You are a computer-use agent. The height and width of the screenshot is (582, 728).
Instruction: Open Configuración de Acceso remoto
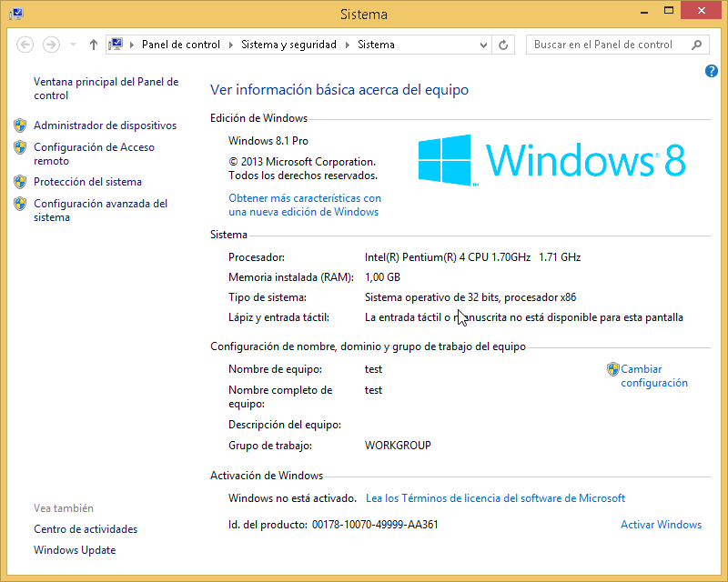94,154
